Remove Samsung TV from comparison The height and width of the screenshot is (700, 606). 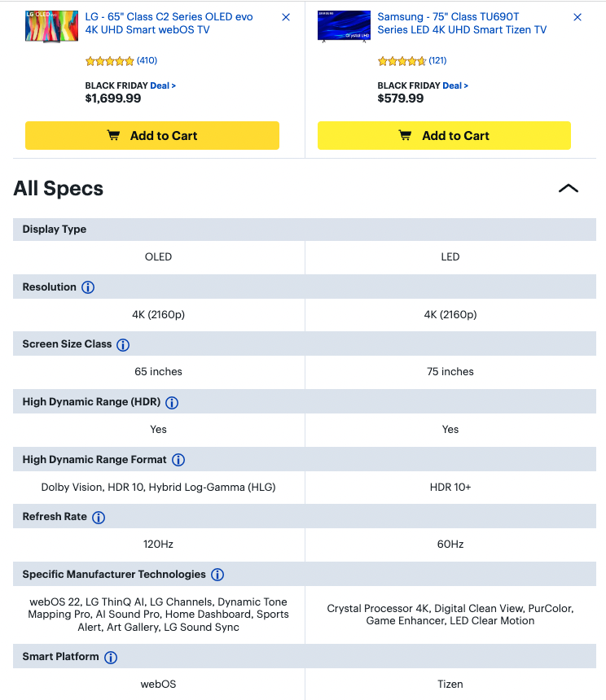pos(577,17)
